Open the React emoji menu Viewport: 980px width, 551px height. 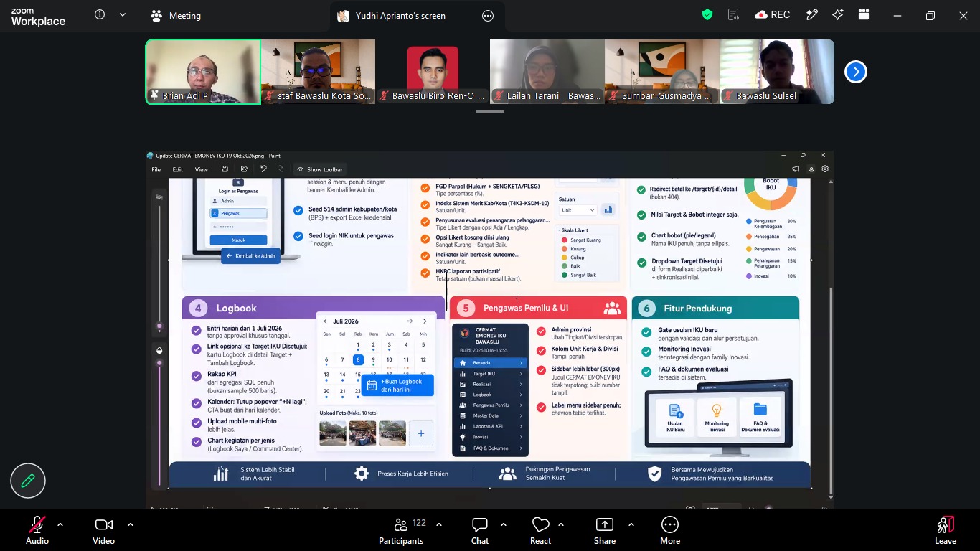tap(541, 531)
